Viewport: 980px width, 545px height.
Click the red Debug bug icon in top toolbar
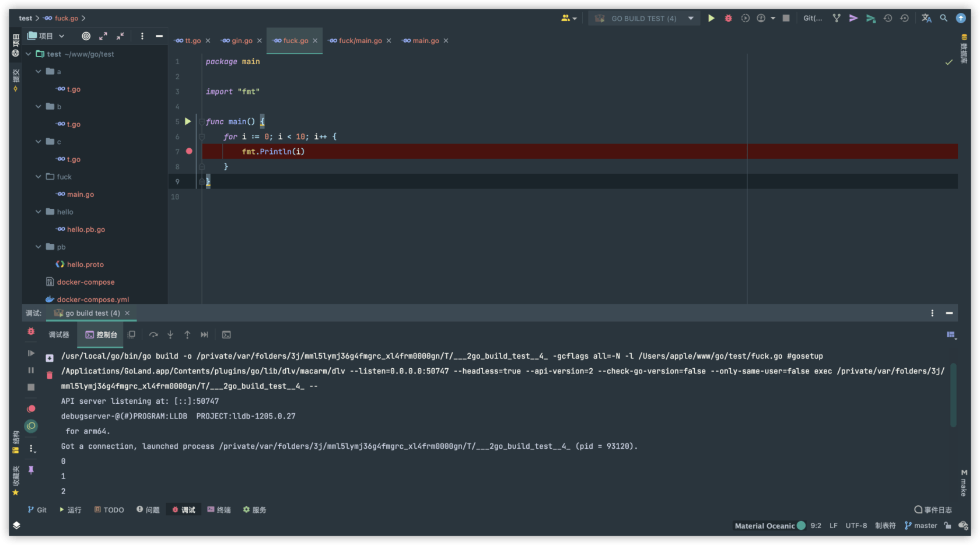pos(728,18)
